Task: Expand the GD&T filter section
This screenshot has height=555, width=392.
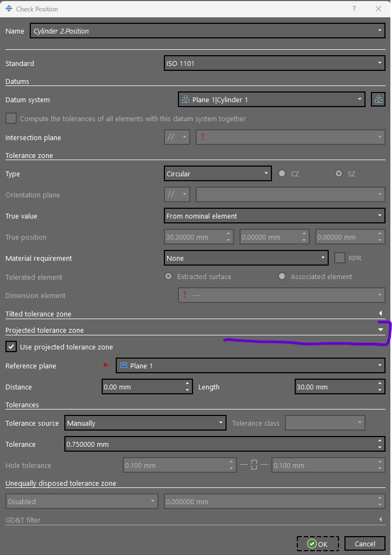Action: pos(381,520)
